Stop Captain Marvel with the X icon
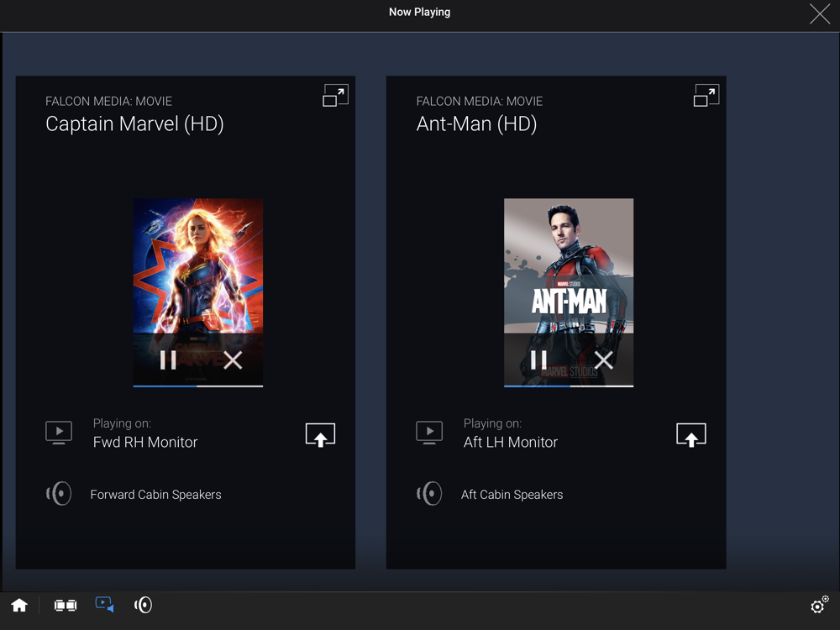The image size is (840, 630). tap(233, 360)
